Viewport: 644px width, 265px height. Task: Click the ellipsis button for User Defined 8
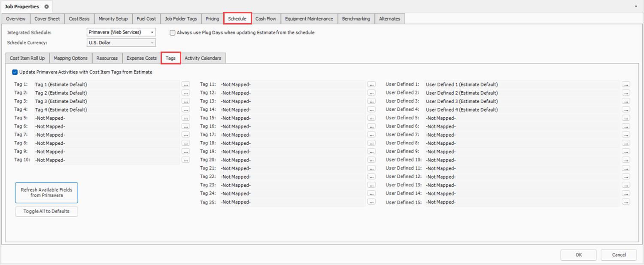(626, 143)
